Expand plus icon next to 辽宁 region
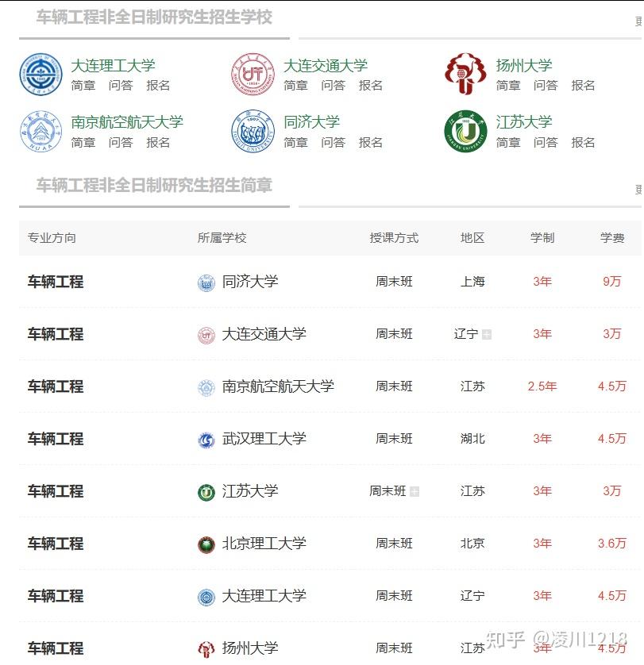The image size is (644, 665). 487,334
